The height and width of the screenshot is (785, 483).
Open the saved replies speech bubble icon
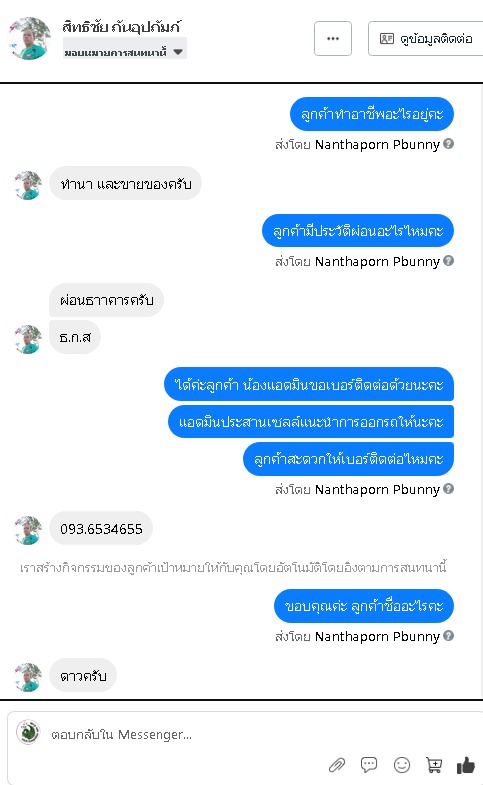click(x=369, y=764)
